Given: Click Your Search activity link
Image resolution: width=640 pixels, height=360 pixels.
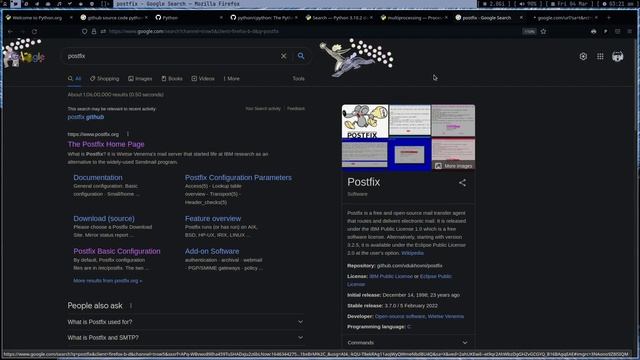Looking at the screenshot, I should [x=263, y=109].
